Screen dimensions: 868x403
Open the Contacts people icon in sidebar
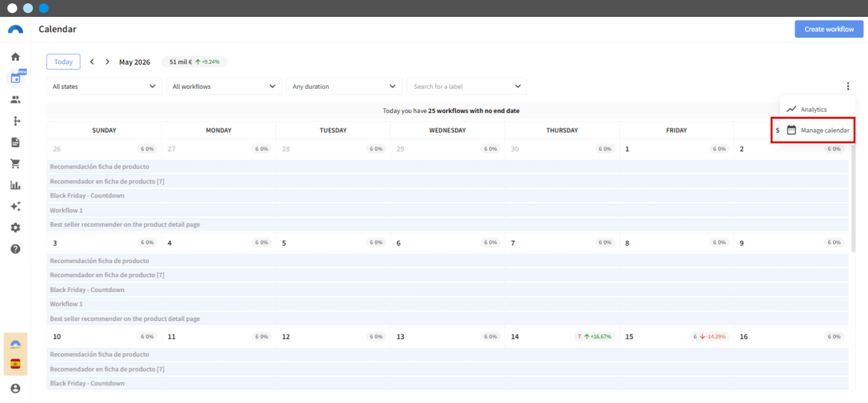pyautogui.click(x=15, y=99)
